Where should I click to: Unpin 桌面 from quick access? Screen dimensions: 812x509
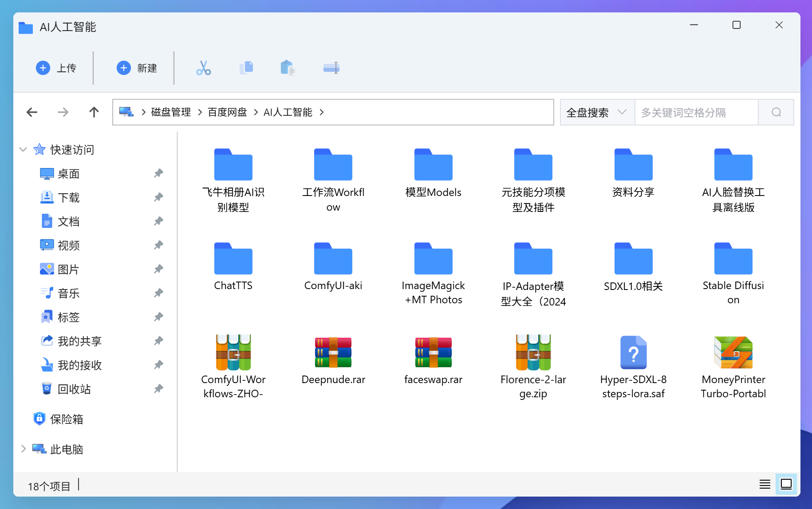pos(158,173)
